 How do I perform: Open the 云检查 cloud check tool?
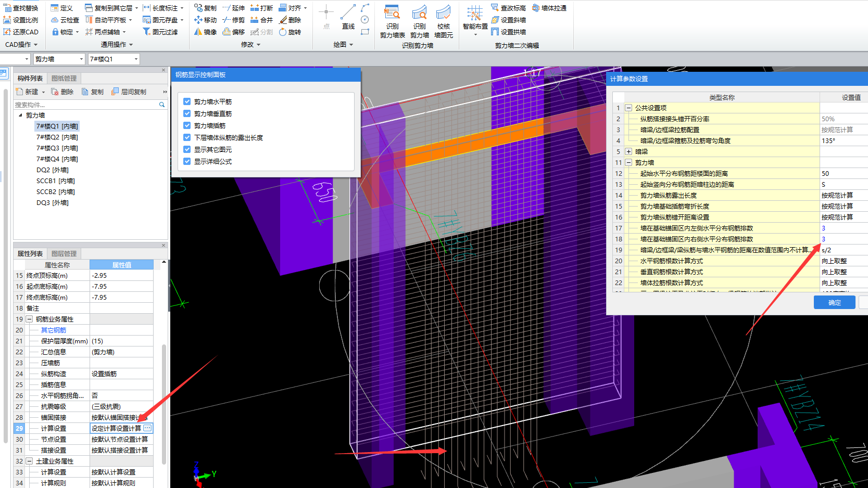coord(65,20)
